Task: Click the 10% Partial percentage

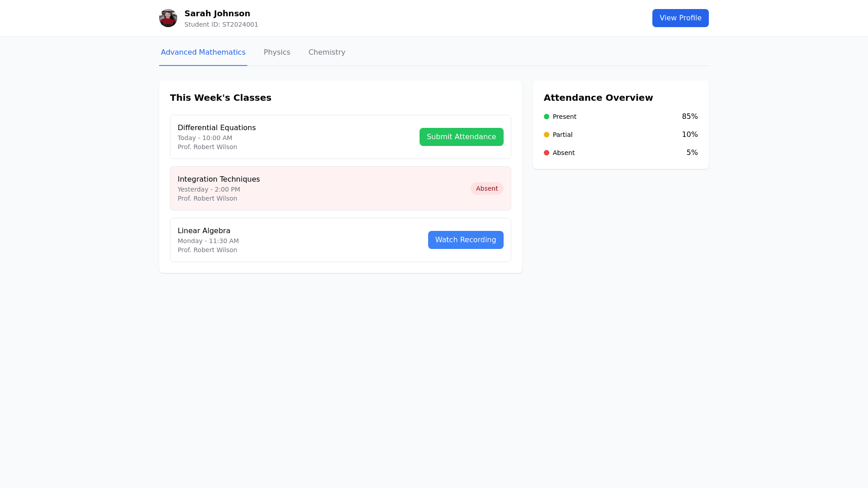Action: tap(689, 135)
